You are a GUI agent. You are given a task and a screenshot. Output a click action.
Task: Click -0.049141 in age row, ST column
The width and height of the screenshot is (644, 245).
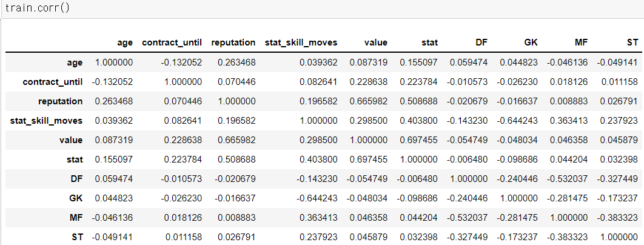618,62
